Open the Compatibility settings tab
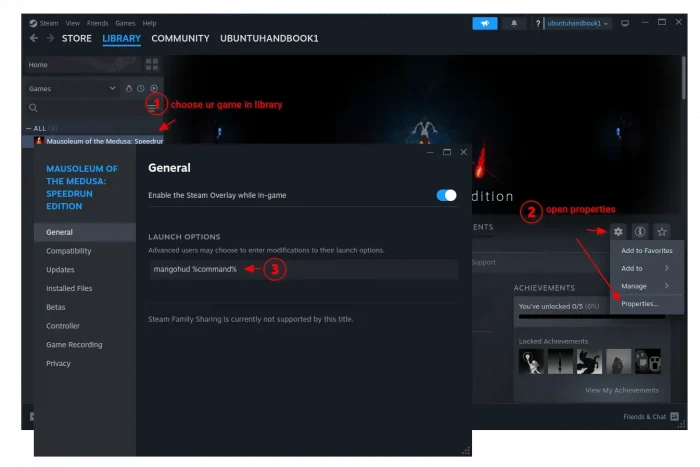Image resolution: width=700 pixels, height=467 pixels. [x=69, y=251]
